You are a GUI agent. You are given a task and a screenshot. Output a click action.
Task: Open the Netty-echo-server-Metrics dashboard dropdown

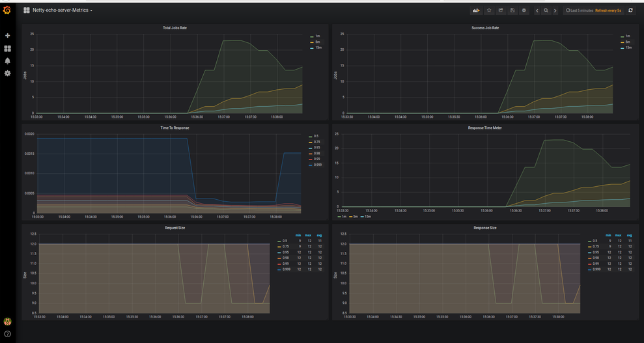pyautogui.click(x=62, y=10)
